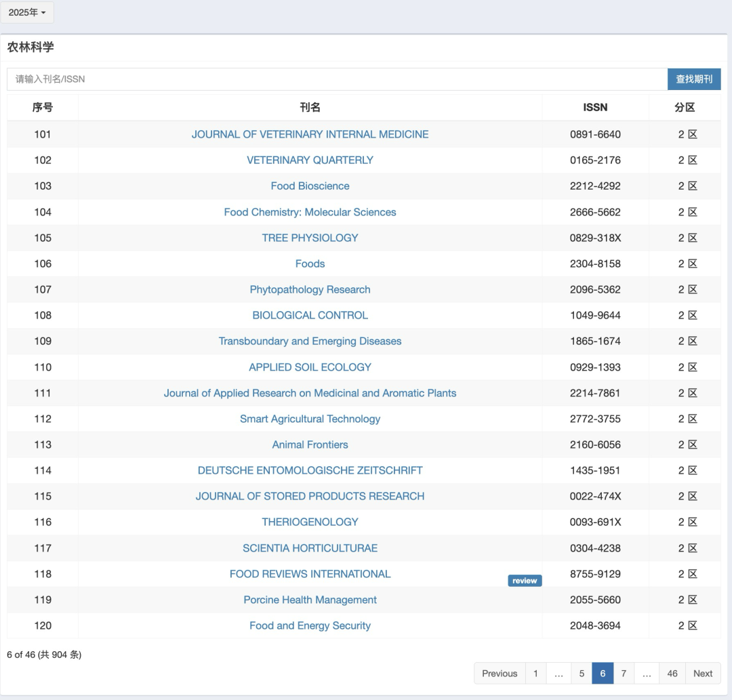Open Smart Agricultural Technology link
This screenshot has width=732, height=700.
click(310, 419)
